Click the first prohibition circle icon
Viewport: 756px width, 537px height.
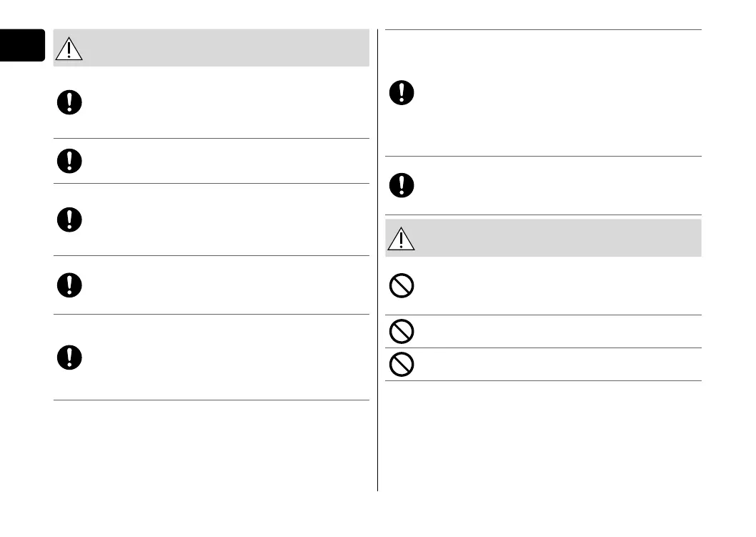[x=402, y=286]
